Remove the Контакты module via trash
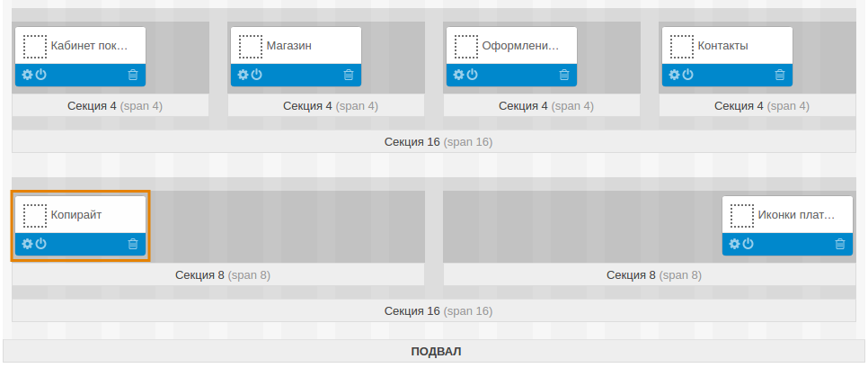Viewport: 868px width, 368px height. [x=780, y=75]
